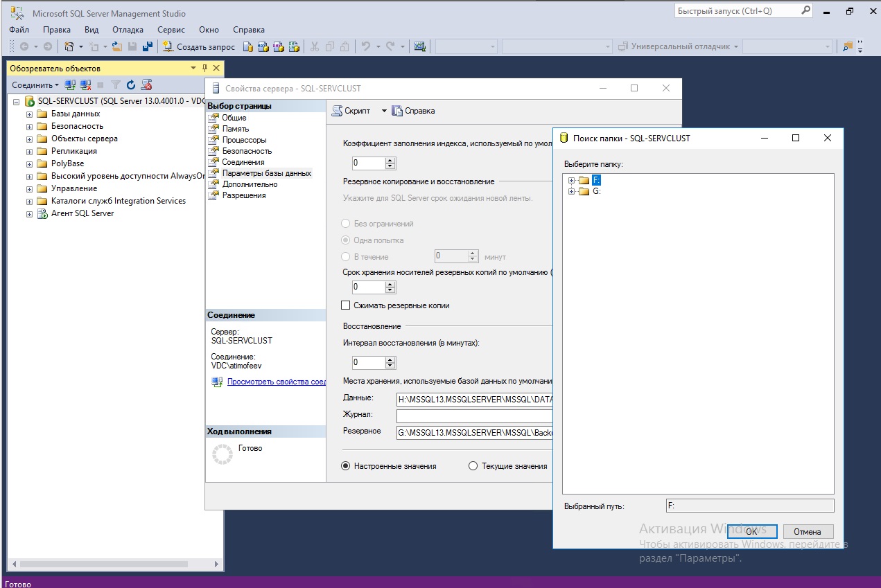Click the Refresh icon in Object Explorer
This screenshot has width=881, height=588.
(130, 84)
